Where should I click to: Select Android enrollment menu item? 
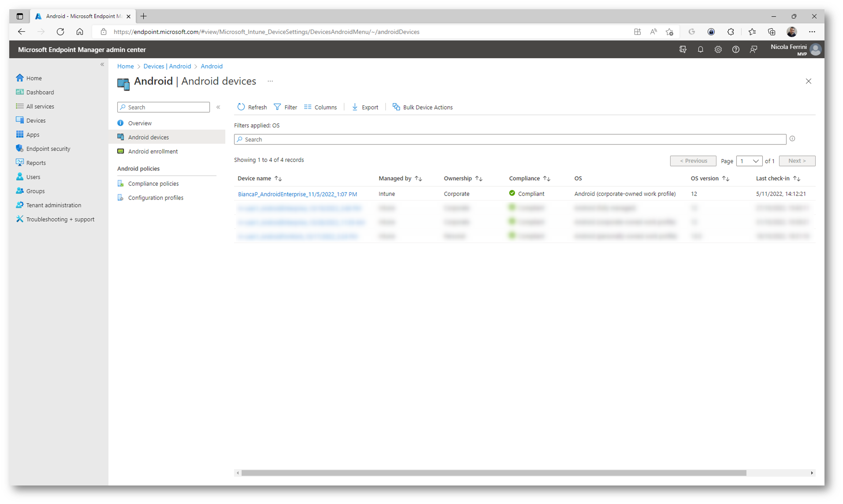[x=153, y=151]
